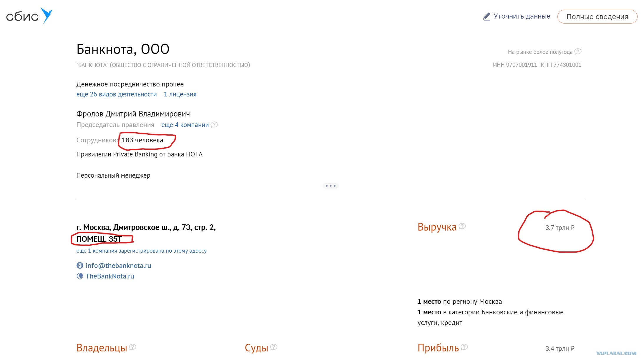The image size is (644, 362).
Task: Visit TheBankNota.ru website link
Action: [110, 276]
